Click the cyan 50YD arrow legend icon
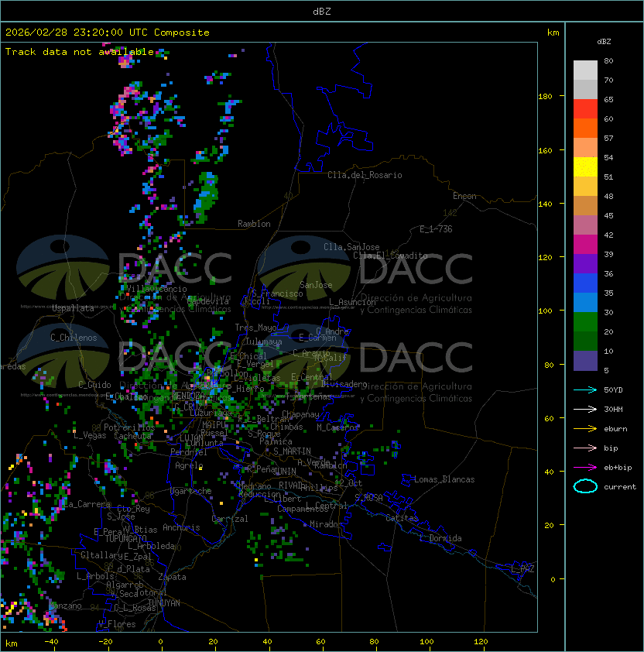 click(x=585, y=389)
